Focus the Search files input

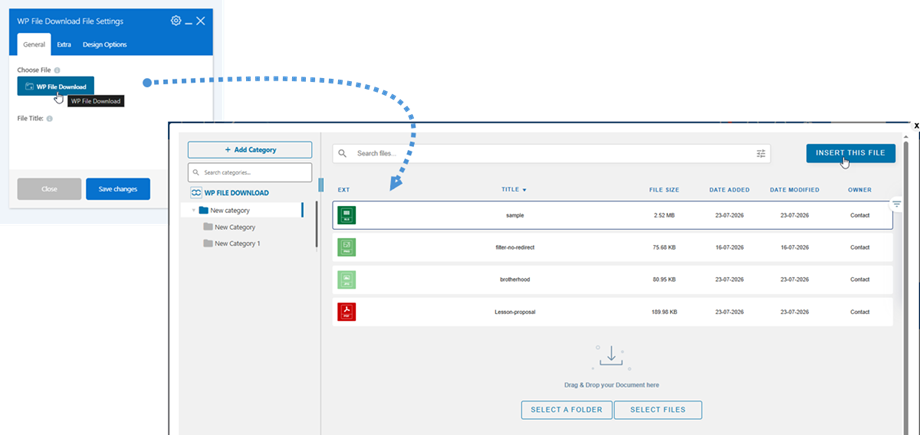(x=552, y=154)
